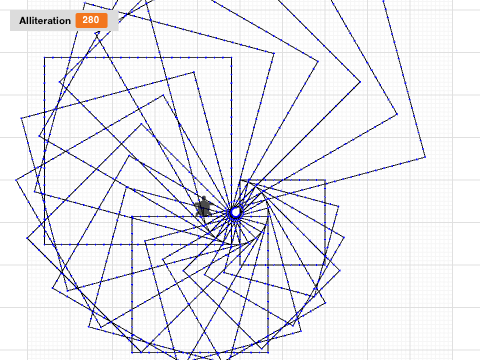Click the orange 280 value readout
This screenshot has width=480, height=360.
(91, 20)
